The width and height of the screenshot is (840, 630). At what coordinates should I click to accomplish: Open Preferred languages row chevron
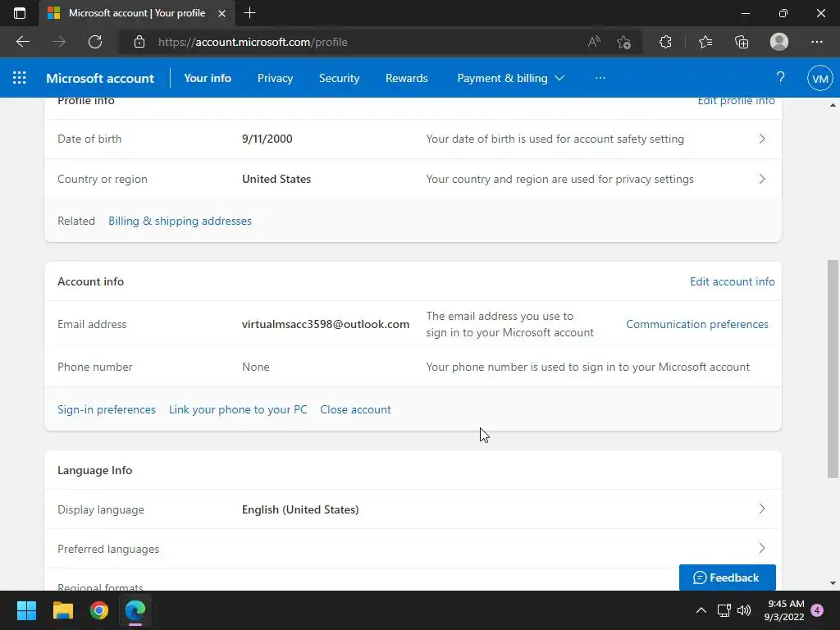click(762, 549)
